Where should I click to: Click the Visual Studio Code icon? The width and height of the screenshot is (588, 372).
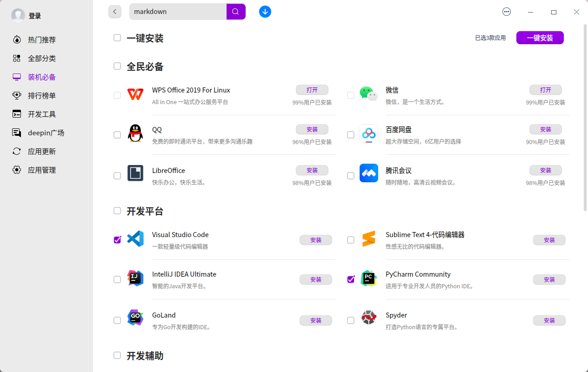tap(135, 239)
